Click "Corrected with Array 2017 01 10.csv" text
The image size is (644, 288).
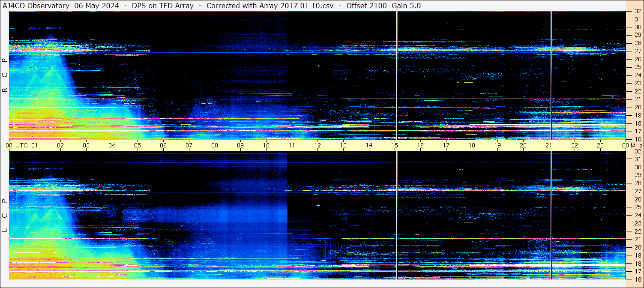(x=270, y=6)
